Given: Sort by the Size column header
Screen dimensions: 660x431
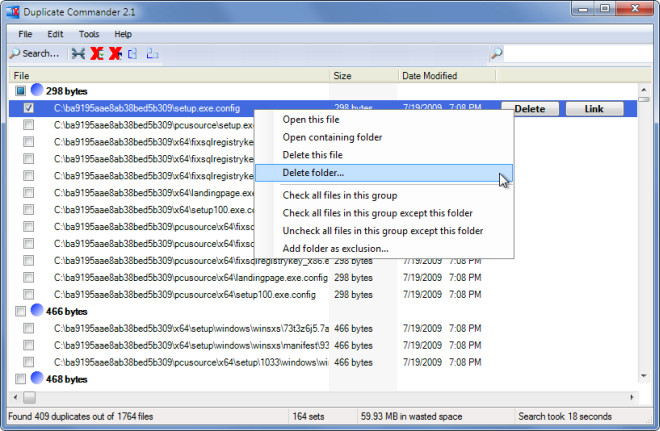Looking at the screenshot, I should pyautogui.click(x=364, y=76).
